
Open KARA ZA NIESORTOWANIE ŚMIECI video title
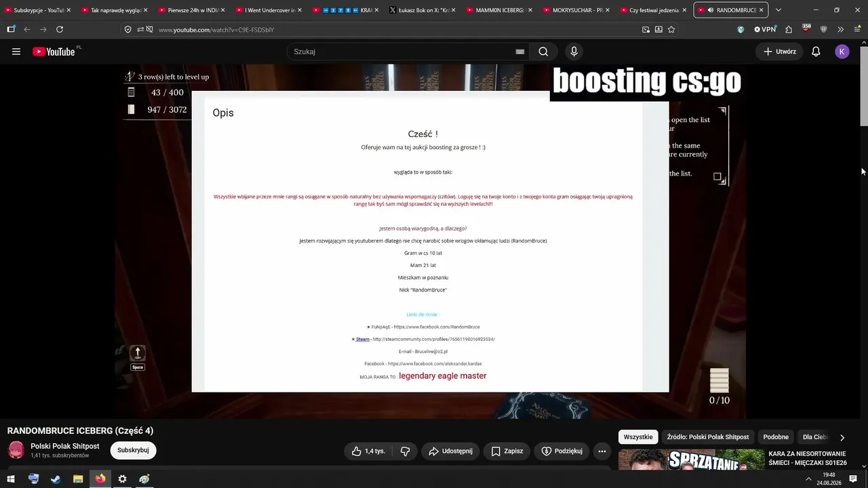pos(808,458)
